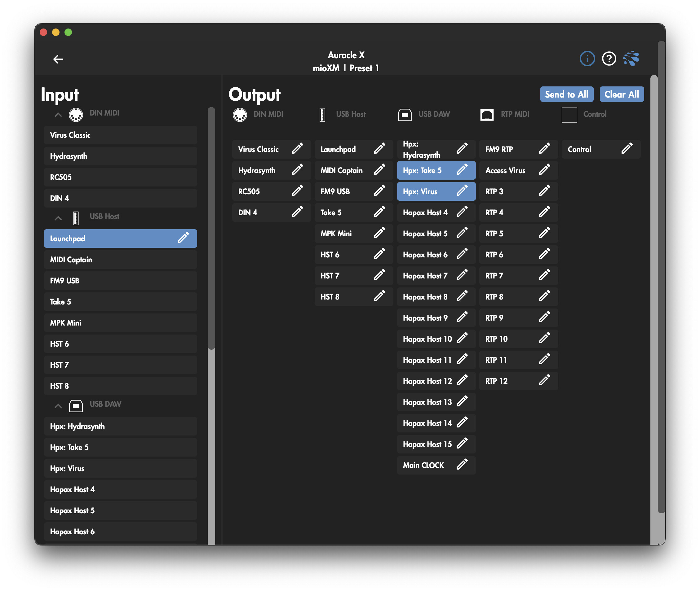Screen dimensions: 700x591
Task: Select Hpx: Hydrasynth input port
Action: (120, 426)
